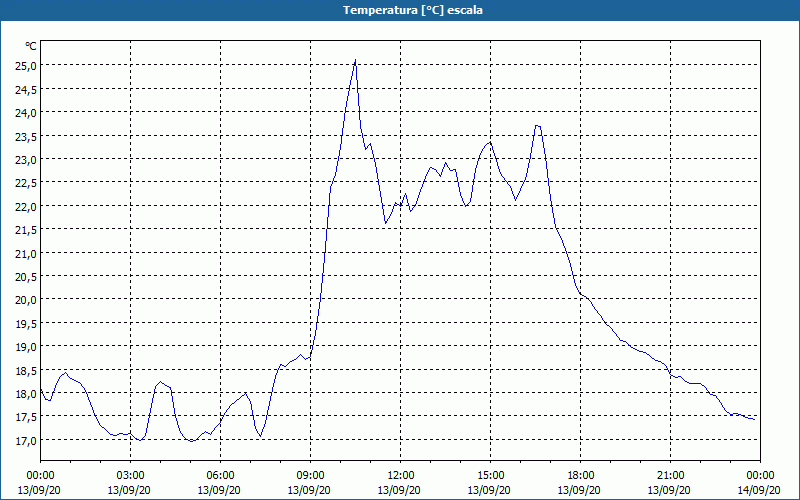This screenshot has height=500, width=800.
Task: Select the 12:00 time label
Action: (400, 476)
